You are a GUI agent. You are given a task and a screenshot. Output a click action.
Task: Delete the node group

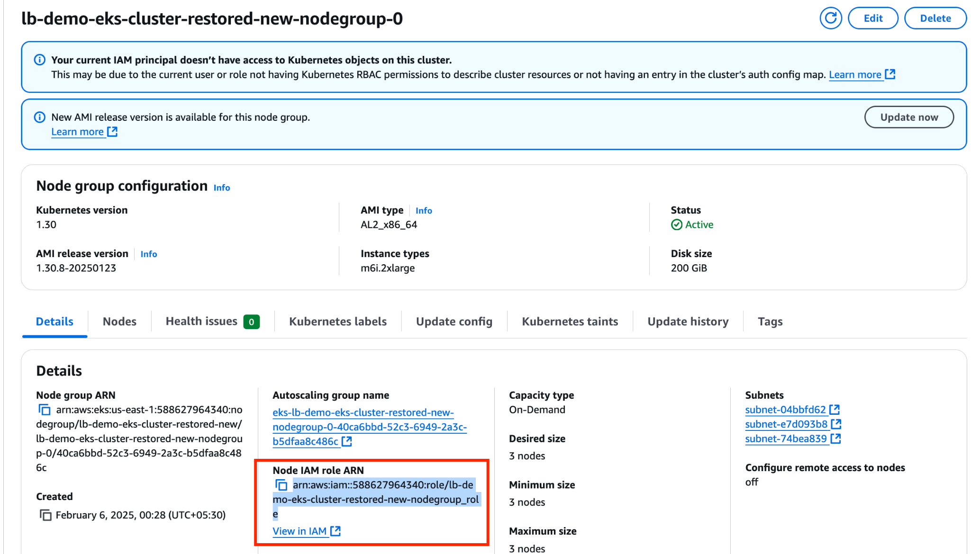[x=935, y=18]
